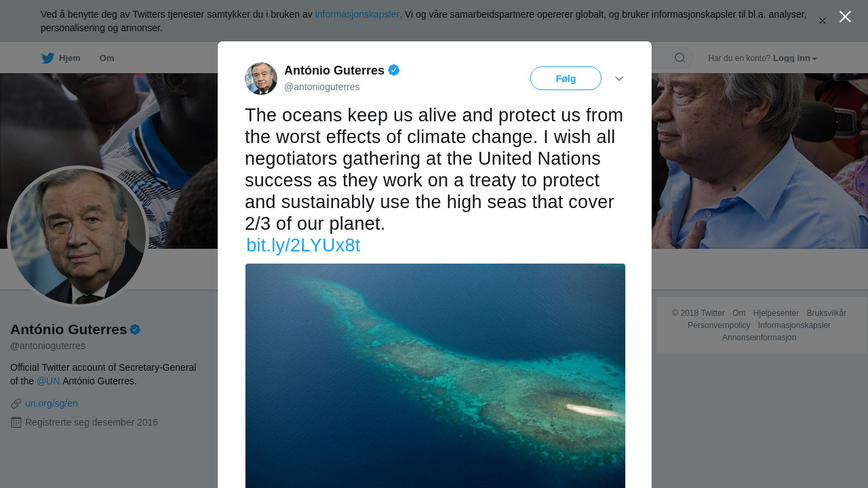Click the verified badge in the tweet header
This screenshot has width=868, height=488.
click(x=394, y=70)
